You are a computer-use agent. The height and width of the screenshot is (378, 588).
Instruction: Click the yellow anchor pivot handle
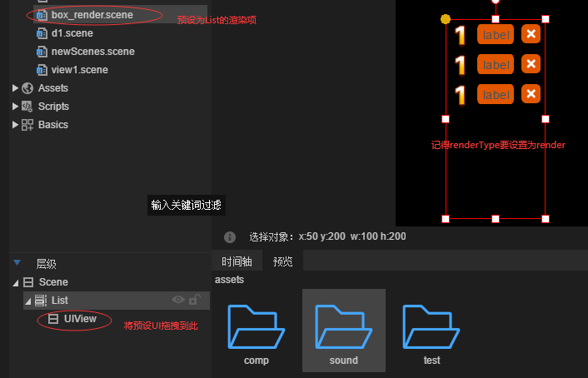[445, 19]
